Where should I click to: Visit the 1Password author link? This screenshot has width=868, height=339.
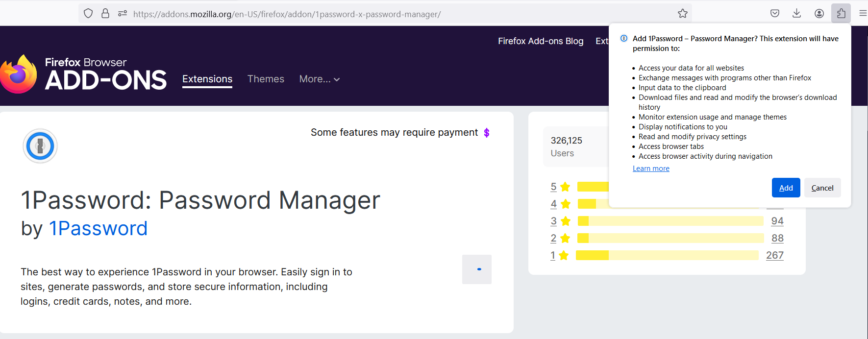coord(98,229)
